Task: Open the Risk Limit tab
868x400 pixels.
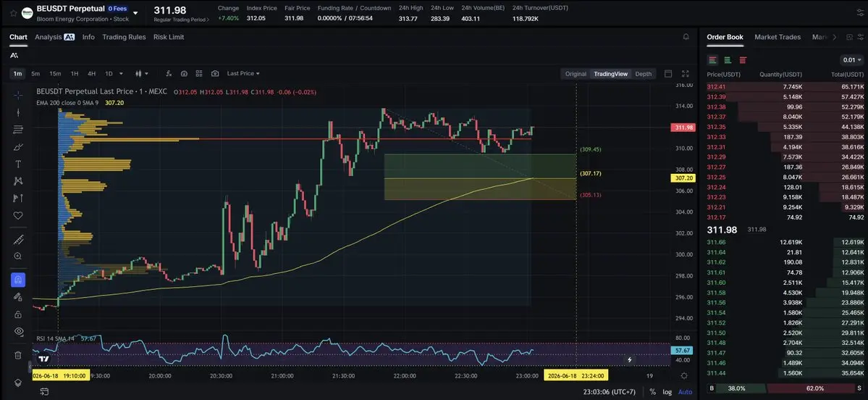Action: [x=169, y=37]
